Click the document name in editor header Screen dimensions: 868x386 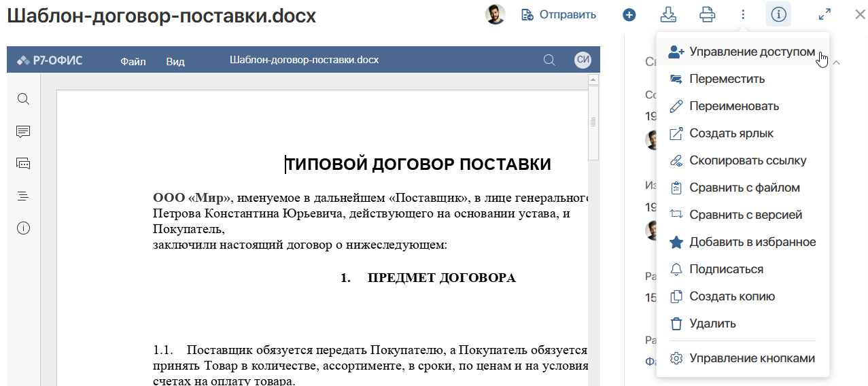[305, 60]
